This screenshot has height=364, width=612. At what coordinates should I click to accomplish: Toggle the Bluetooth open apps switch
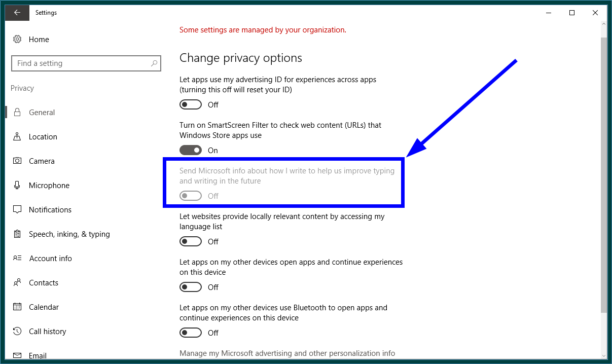[191, 333]
